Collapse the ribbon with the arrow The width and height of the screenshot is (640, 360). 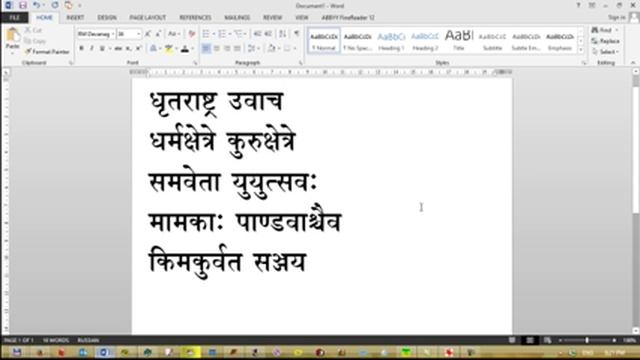[633, 63]
